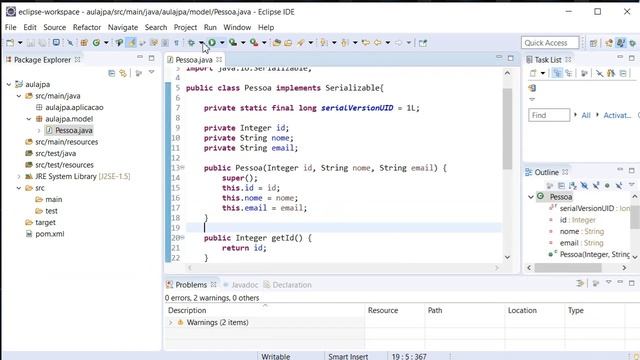Focus the Task List Find field
Screen dimensions: 640x360
[549, 115]
